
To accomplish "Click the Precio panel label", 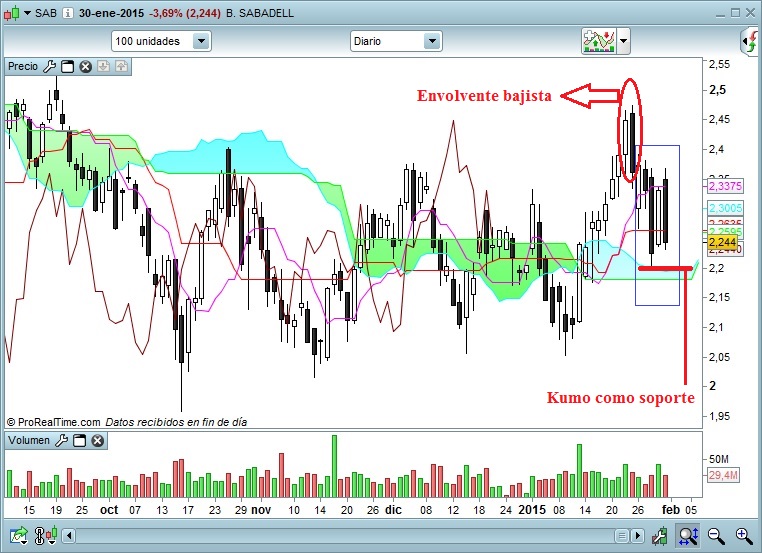I will click(x=23, y=66).
